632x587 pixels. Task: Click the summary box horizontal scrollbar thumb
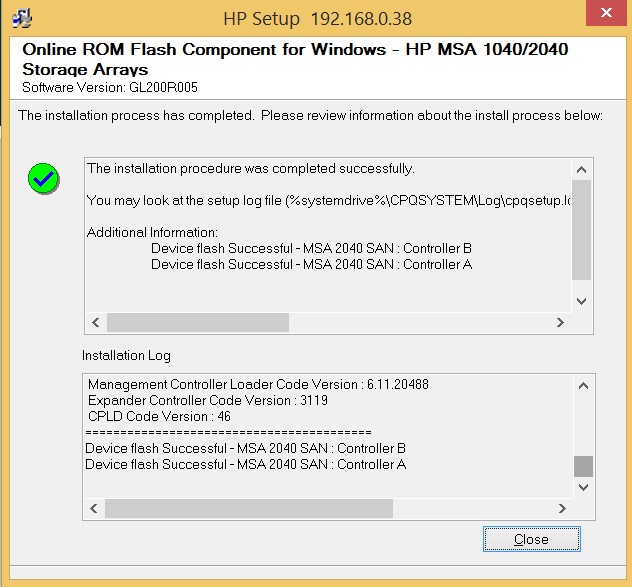198,323
